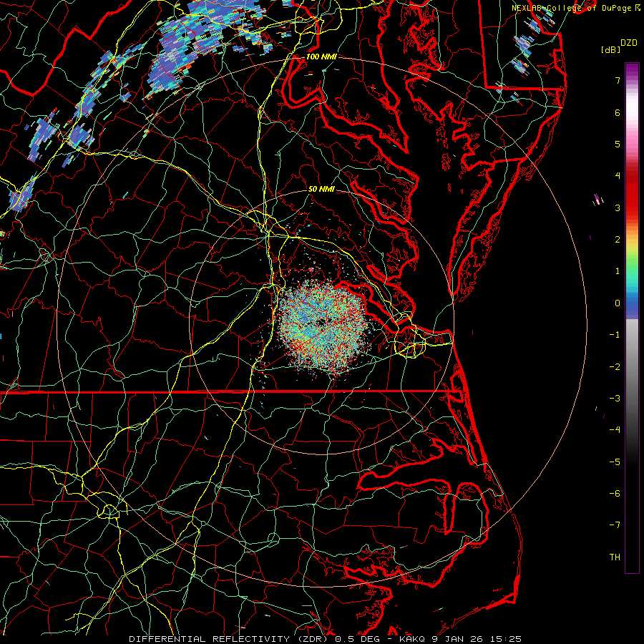The height and width of the screenshot is (644, 644).
Task: Select the "3" value on the scale
Action: 618,208
